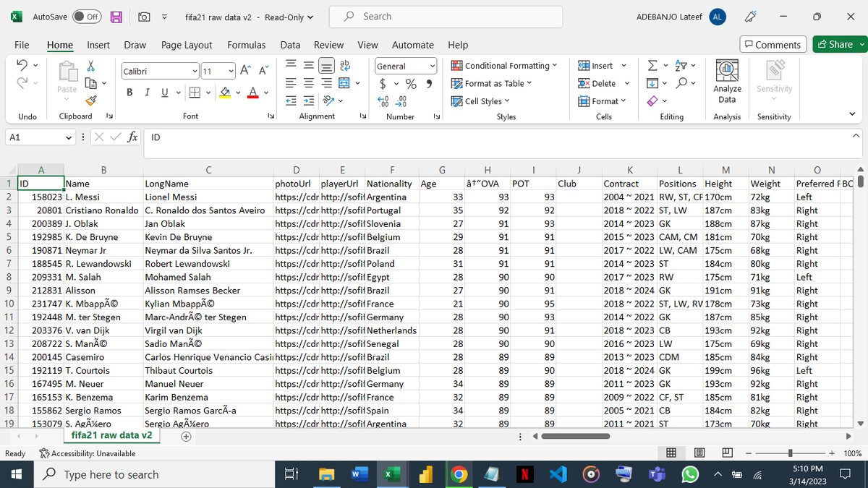Image resolution: width=868 pixels, height=488 pixels.
Task: Apply the Percent Style format
Action: click(x=411, y=83)
